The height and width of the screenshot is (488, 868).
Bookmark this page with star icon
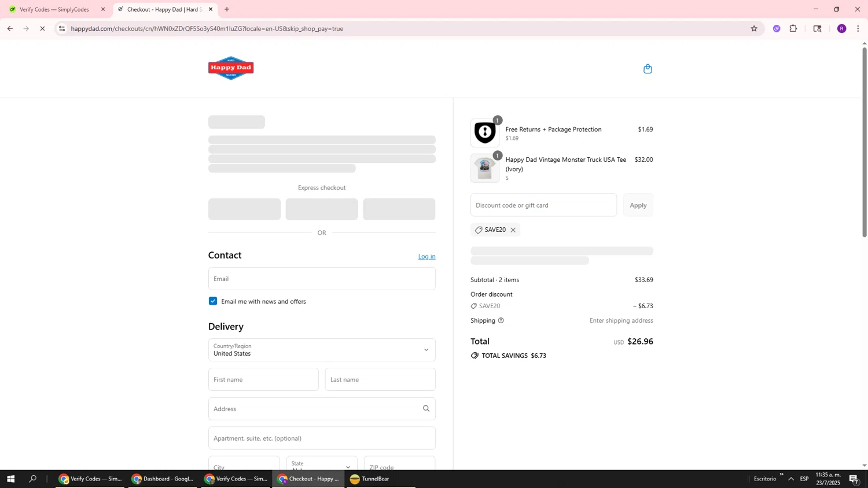click(753, 28)
